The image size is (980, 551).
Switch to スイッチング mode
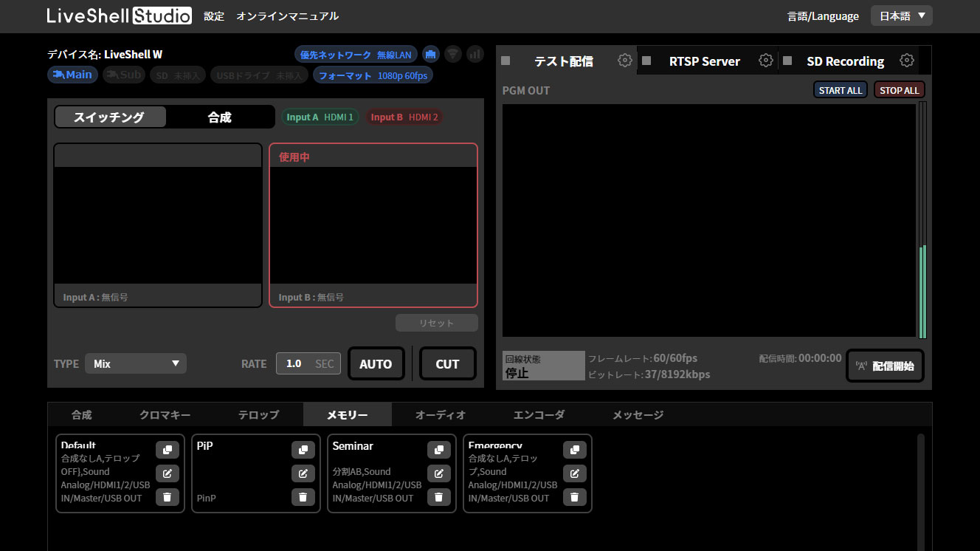tap(111, 117)
